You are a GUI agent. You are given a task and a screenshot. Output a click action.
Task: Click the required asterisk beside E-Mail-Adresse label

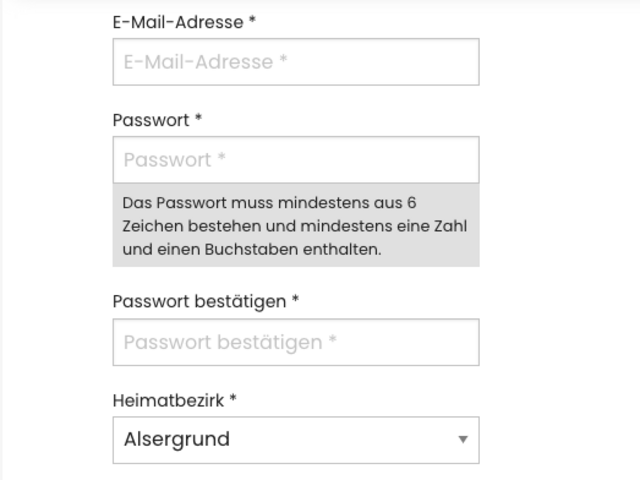[252, 21]
